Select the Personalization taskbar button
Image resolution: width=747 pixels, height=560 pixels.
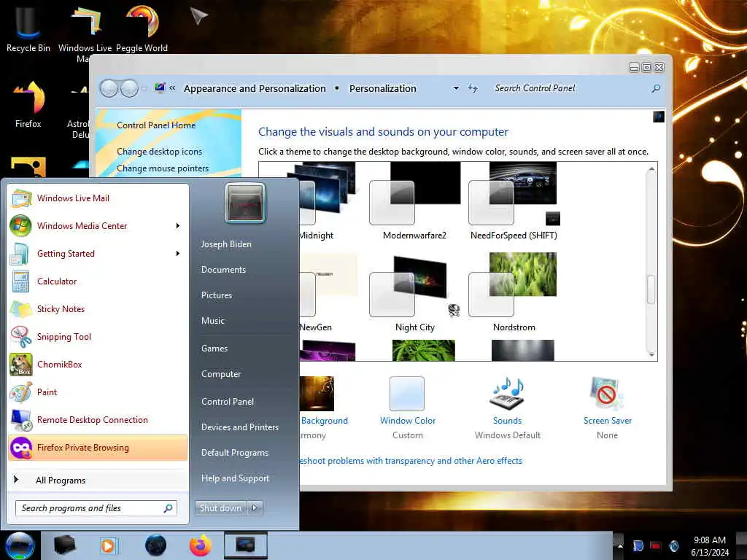tap(245, 545)
